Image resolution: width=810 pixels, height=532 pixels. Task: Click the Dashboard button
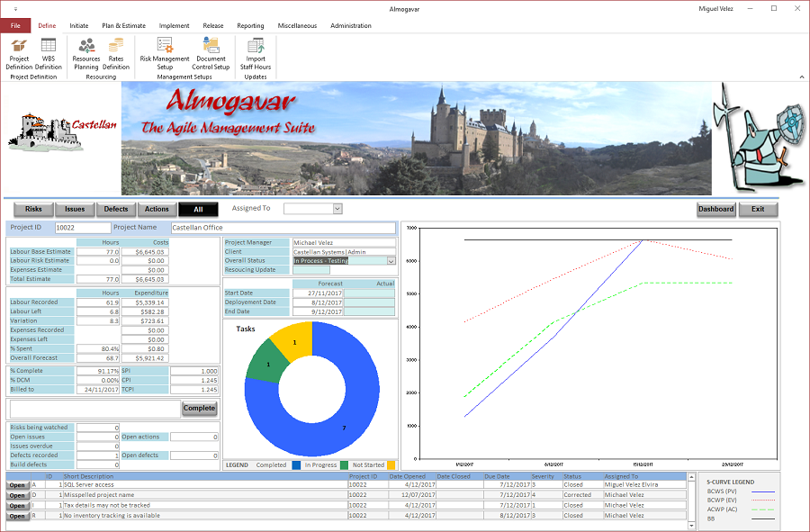[x=716, y=209]
